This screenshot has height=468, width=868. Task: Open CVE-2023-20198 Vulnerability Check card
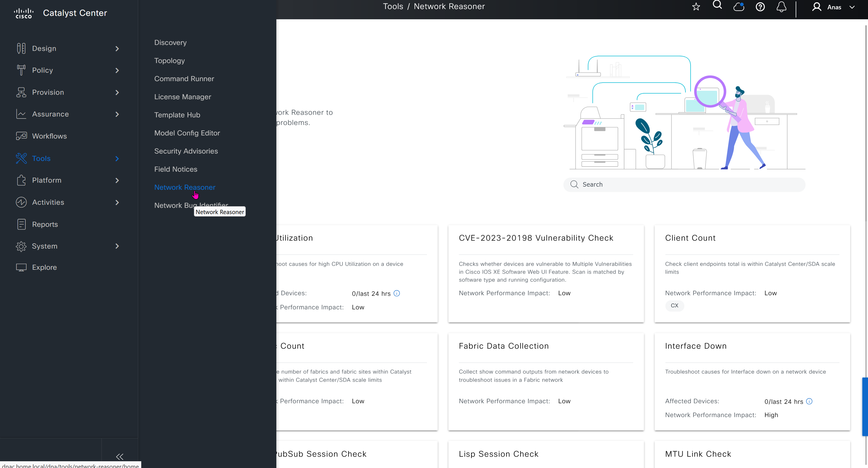pyautogui.click(x=536, y=238)
